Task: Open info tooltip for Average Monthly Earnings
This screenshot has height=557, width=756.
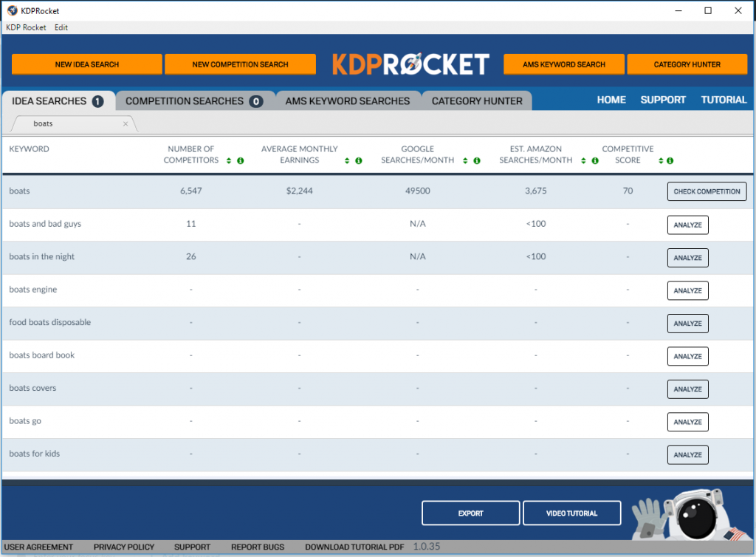Action: coord(360,160)
